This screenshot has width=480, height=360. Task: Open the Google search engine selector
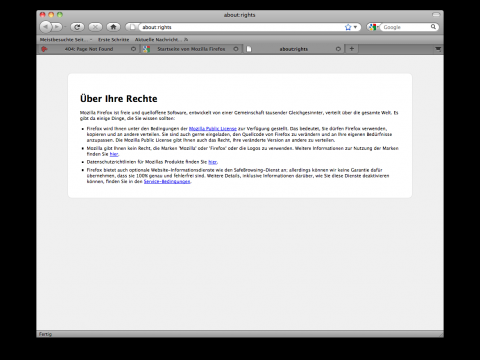click(373, 27)
